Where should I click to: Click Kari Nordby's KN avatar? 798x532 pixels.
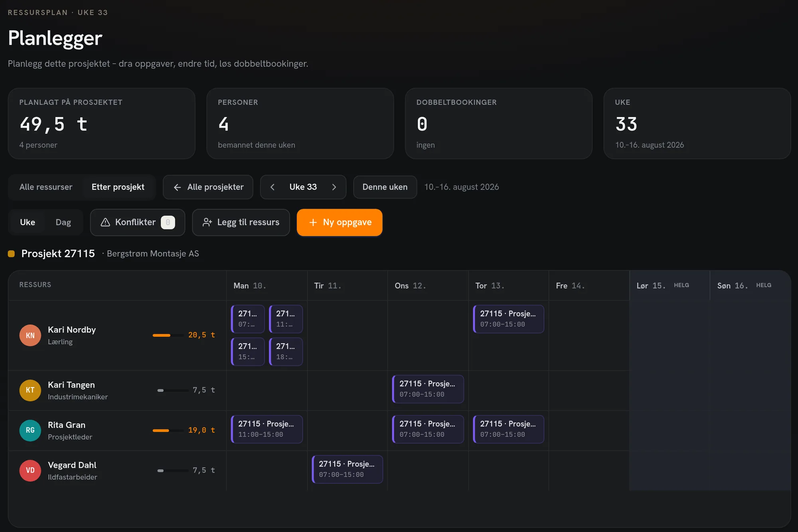coord(30,335)
